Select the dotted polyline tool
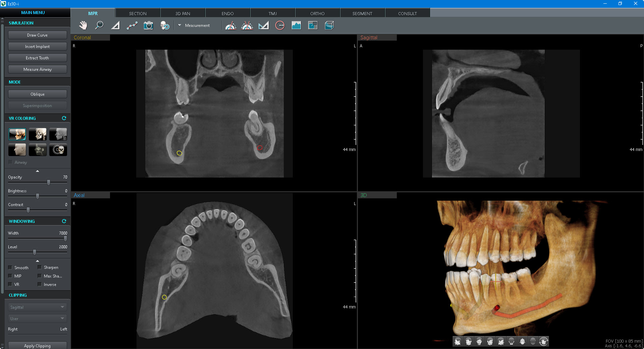The height and width of the screenshot is (349, 644). click(x=132, y=26)
